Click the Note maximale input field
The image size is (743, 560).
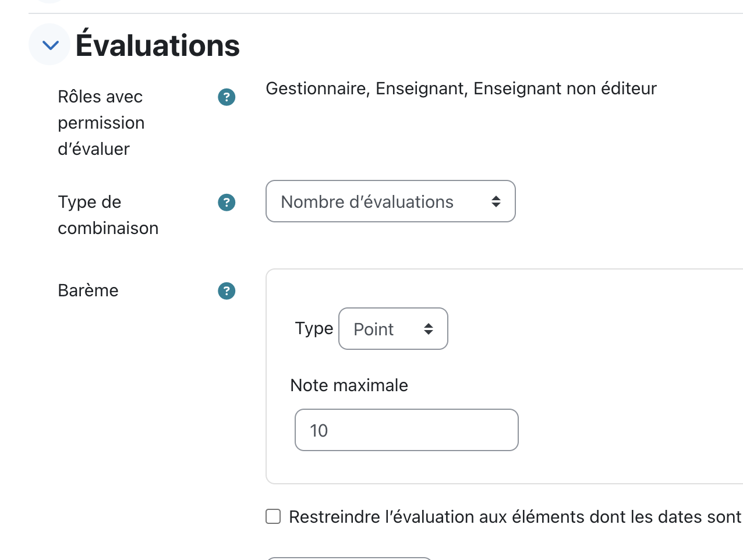[406, 430]
